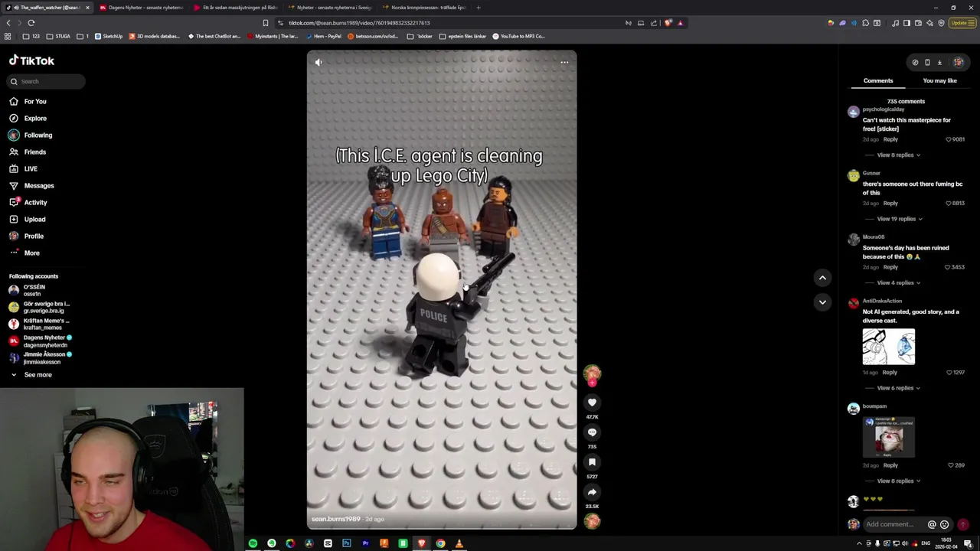Image resolution: width=980 pixels, height=551 pixels.
Task: Open the emoji picker for comment
Action: [944, 524]
